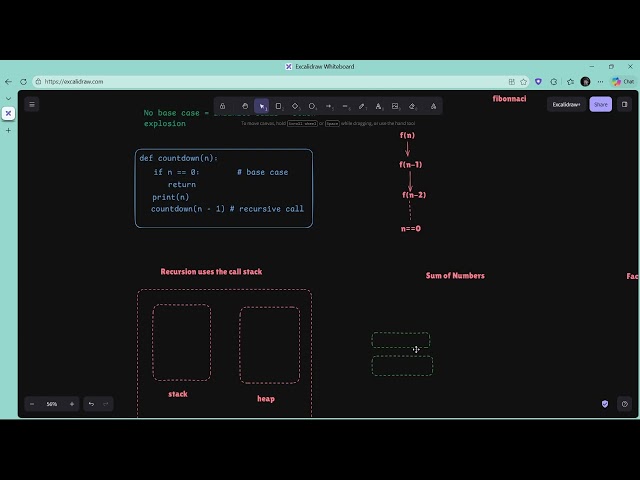
Task: Open a new tab with plus icon
Action: click(x=8, y=131)
